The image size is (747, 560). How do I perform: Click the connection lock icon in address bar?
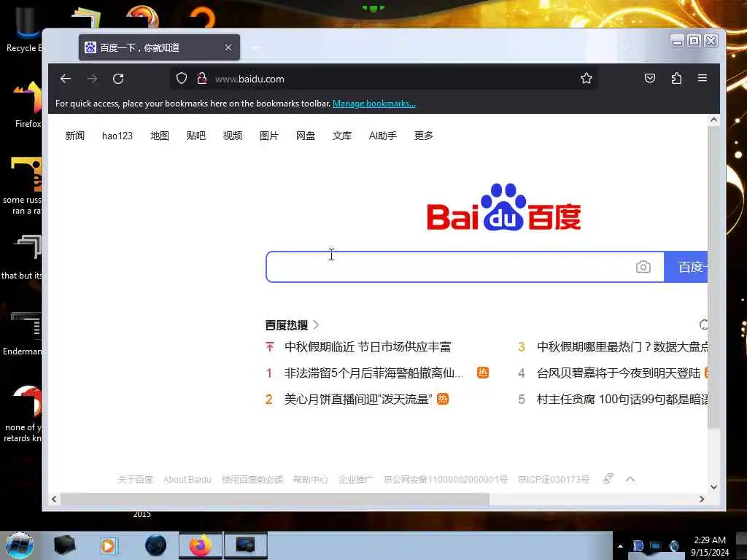(202, 79)
